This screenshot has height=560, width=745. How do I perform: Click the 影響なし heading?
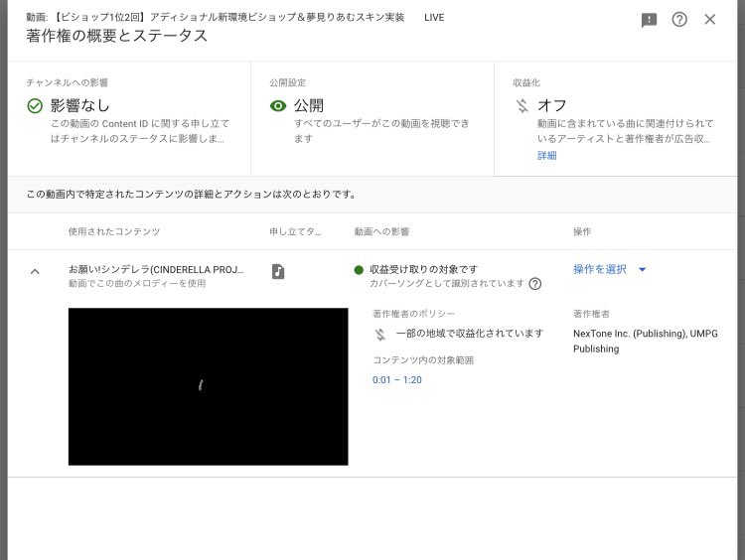point(79,105)
